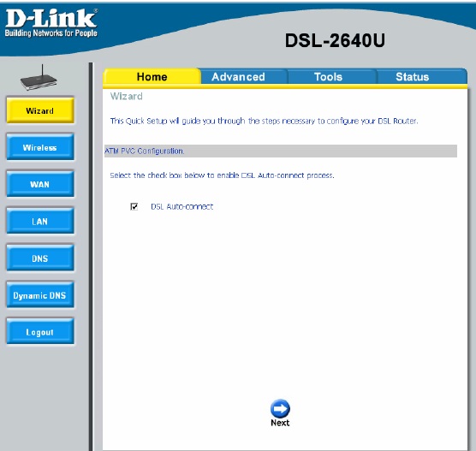This screenshot has width=476, height=451.
Task: Switch to the Advanced tab
Action: pyautogui.click(x=238, y=77)
